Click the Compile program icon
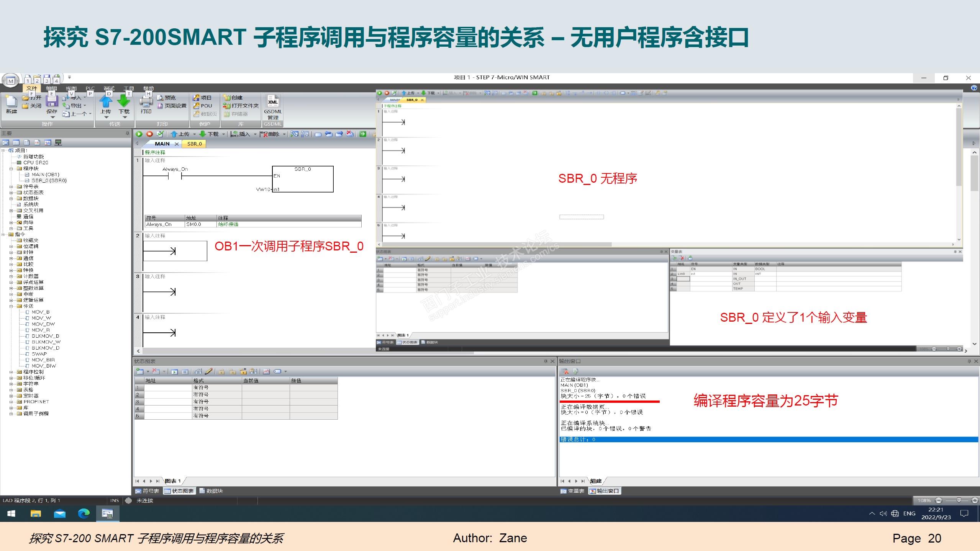Screen dimensions: 980x551 click(x=160, y=134)
